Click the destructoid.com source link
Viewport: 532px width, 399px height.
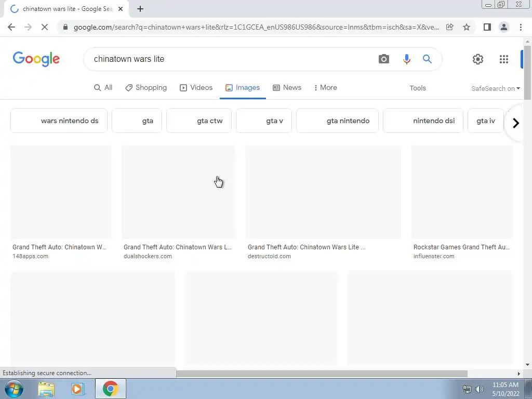(x=269, y=257)
